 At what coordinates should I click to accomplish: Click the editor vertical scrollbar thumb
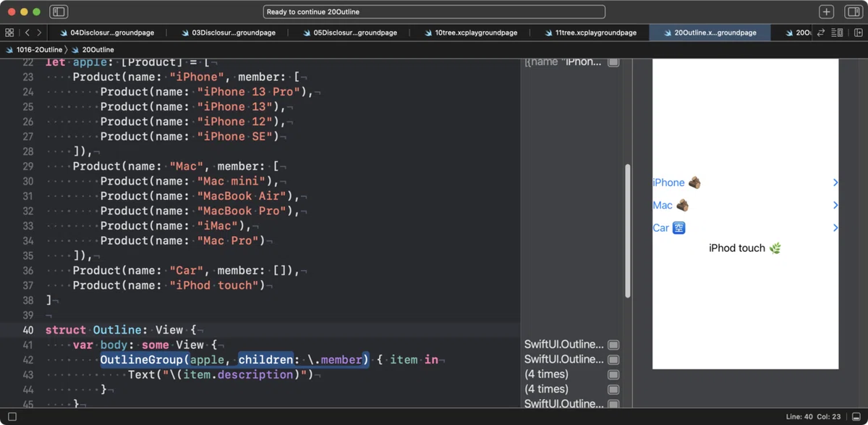coord(627,230)
